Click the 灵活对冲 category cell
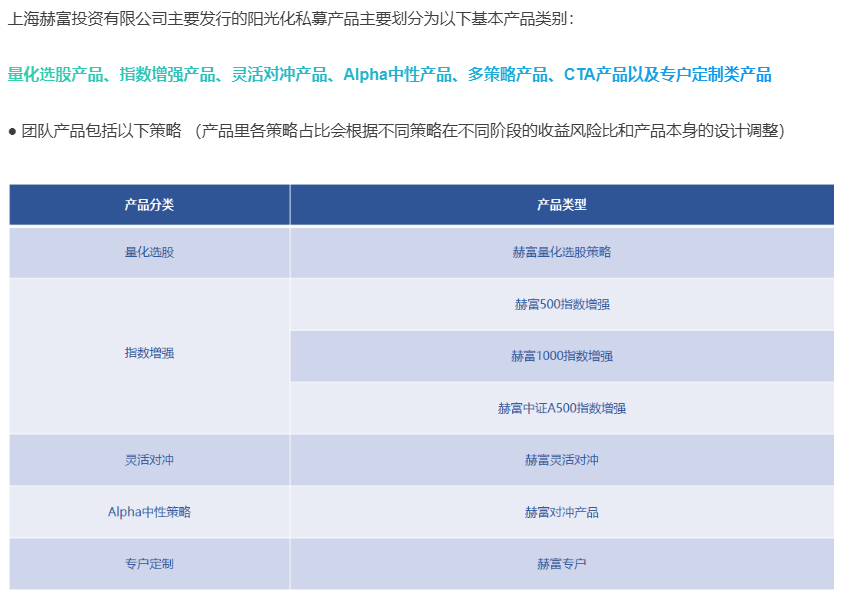Viewport: 850px width, 601px height. click(149, 460)
